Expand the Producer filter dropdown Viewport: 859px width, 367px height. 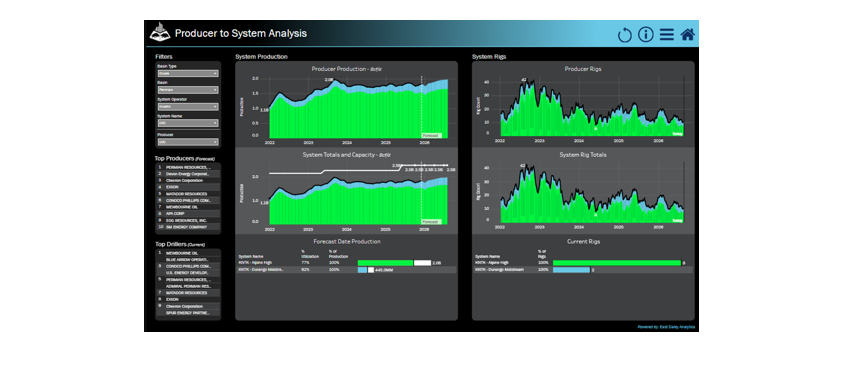click(x=188, y=142)
